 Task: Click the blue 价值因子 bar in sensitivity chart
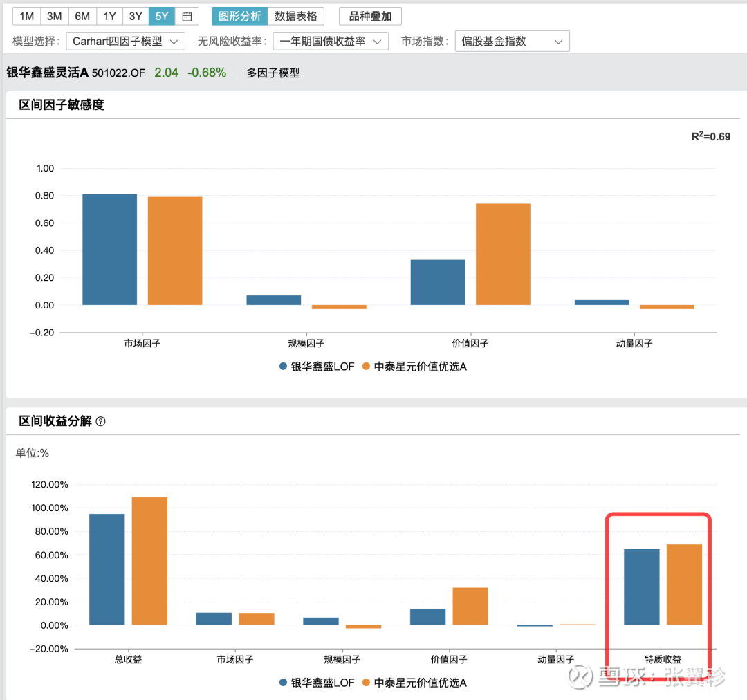438,282
